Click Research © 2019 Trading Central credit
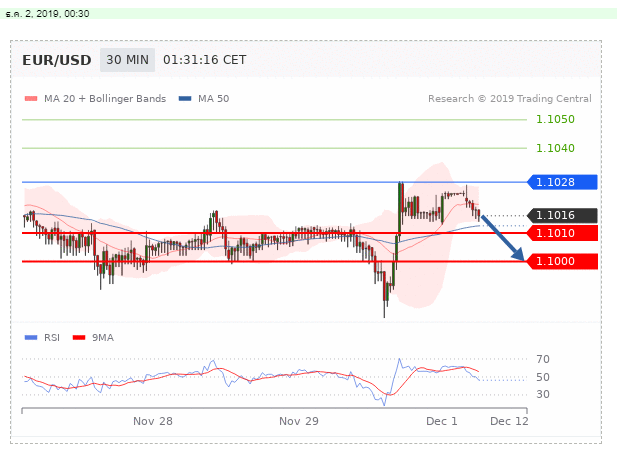The height and width of the screenshot is (454, 617). tap(510, 99)
